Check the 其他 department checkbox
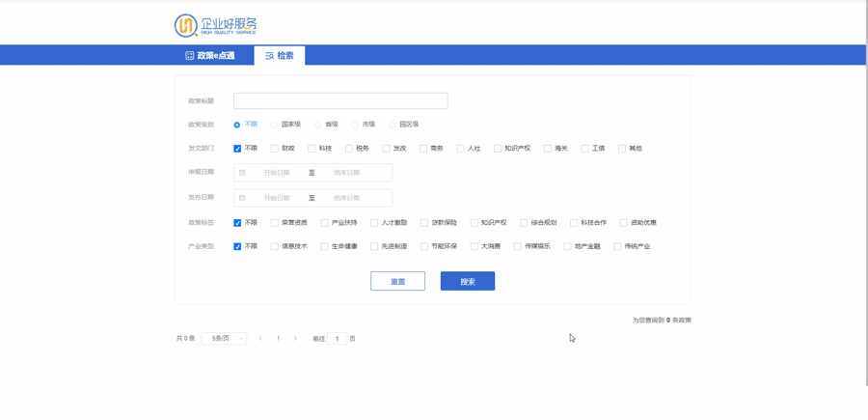 622,149
